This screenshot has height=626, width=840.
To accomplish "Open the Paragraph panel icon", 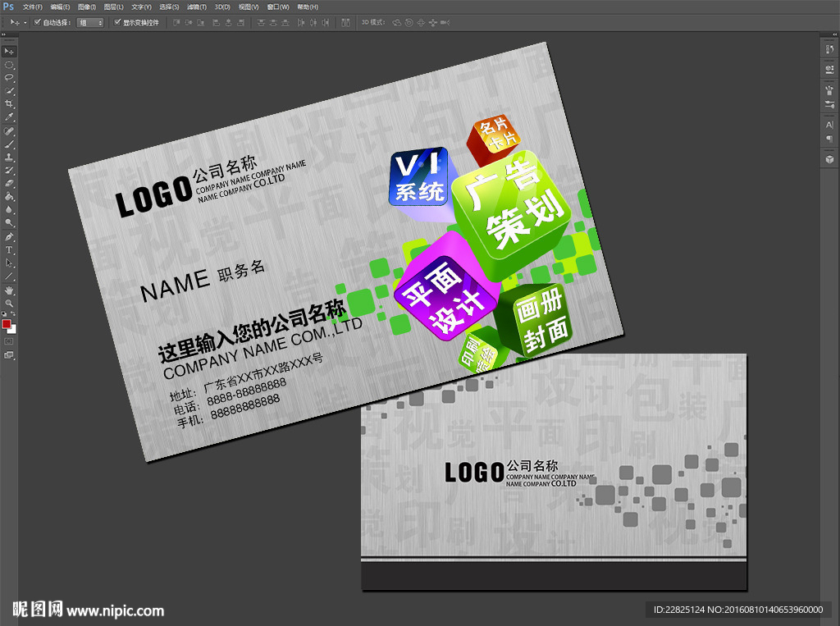I will tap(829, 139).
